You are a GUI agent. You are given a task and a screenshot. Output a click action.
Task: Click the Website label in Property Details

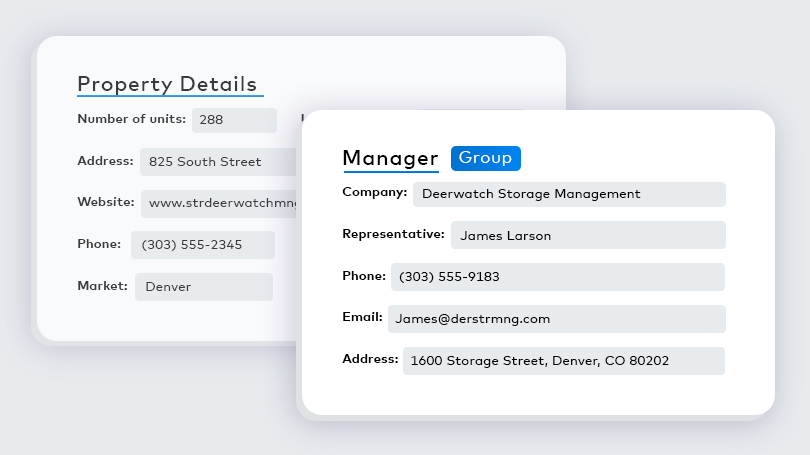[106, 202]
